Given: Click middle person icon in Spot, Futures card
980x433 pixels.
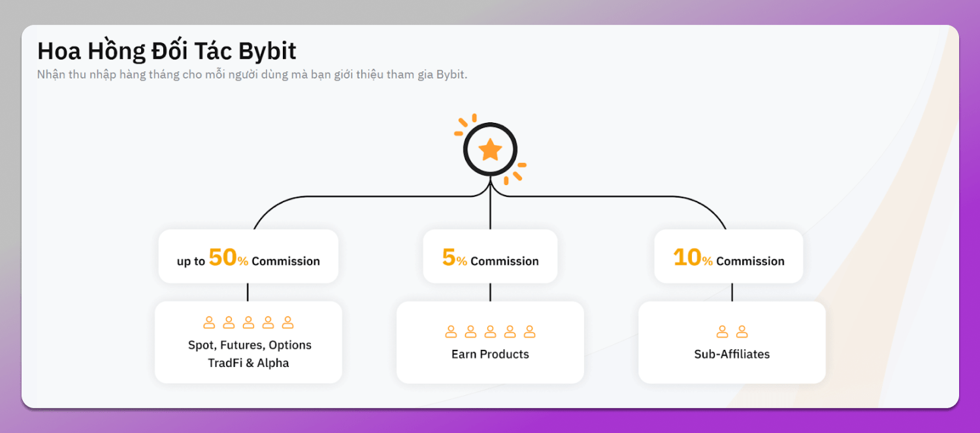Looking at the screenshot, I should tap(248, 322).
